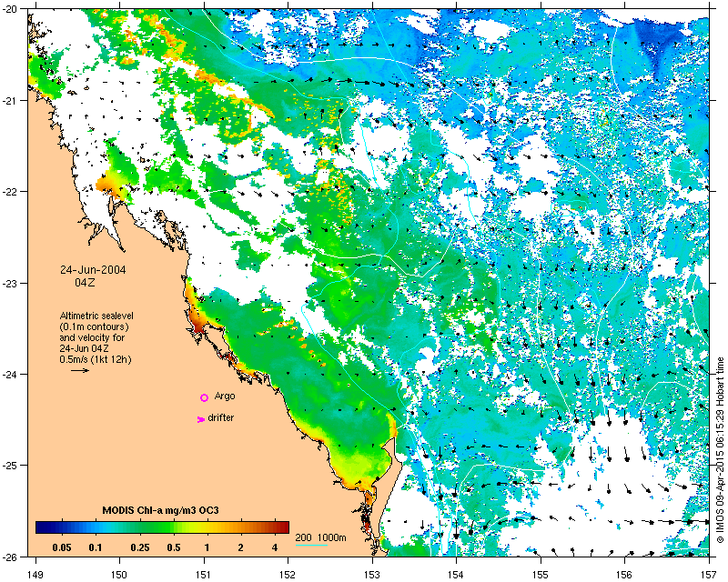Click the 'MODIS Chl-a mg/m3 OC3' title
The image size is (728, 582).
coord(161,510)
